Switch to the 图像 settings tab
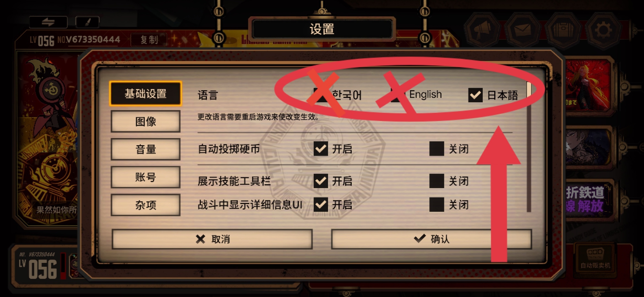The width and height of the screenshot is (644, 297). point(146,121)
